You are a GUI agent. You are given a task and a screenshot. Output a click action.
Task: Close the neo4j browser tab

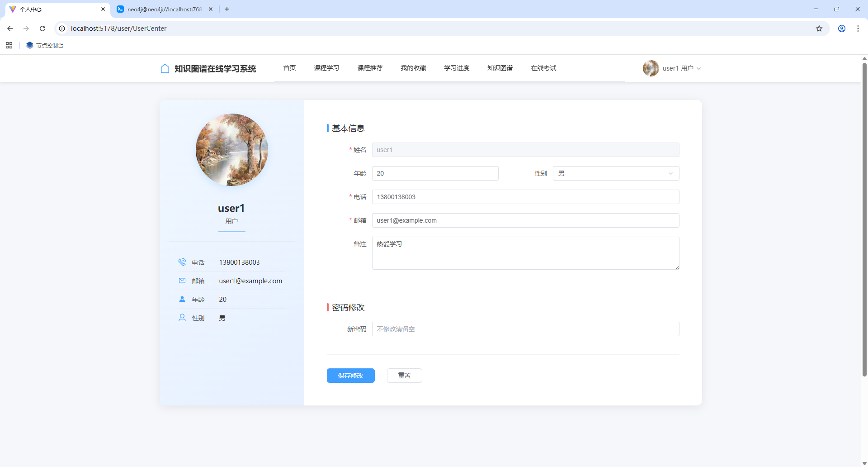(211, 9)
